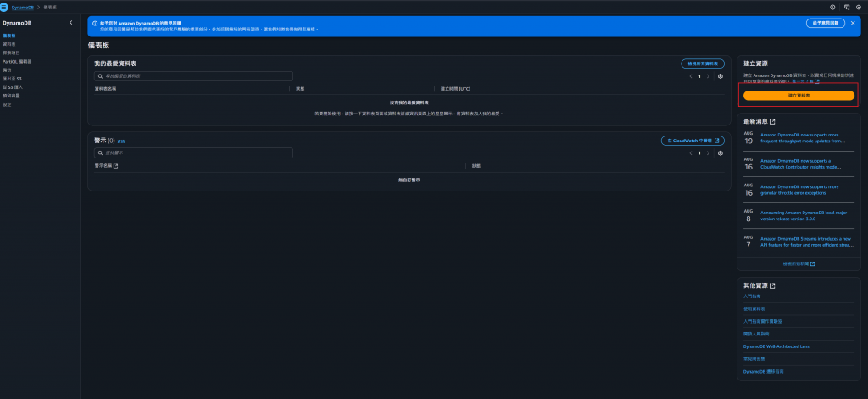Click the screen-shaped icon in top-right bar
868x399 pixels.
[847, 7]
